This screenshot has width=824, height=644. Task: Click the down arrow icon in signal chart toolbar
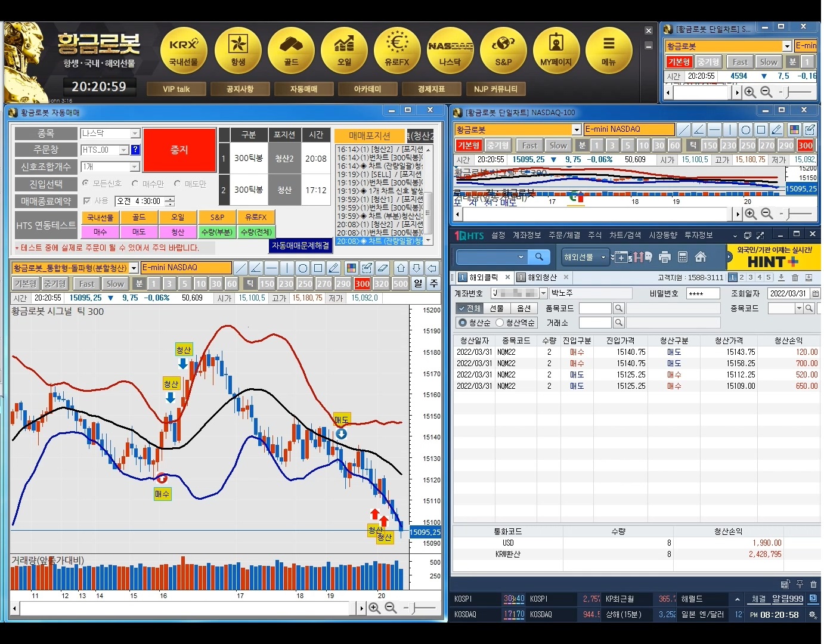pyautogui.click(x=416, y=268)
